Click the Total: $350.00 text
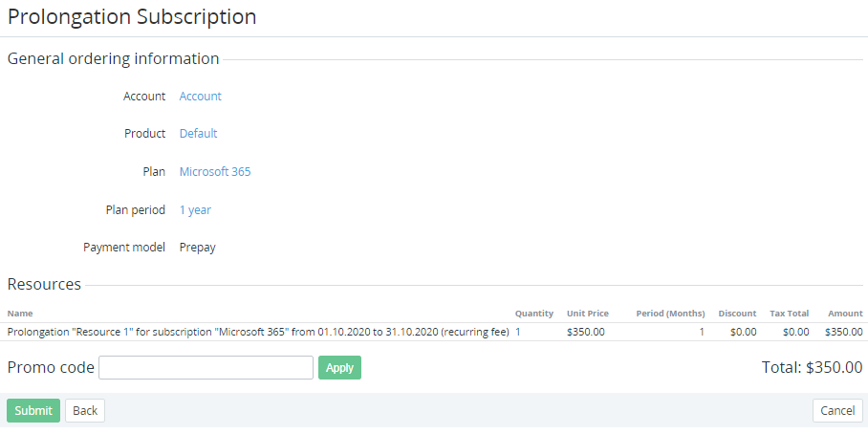The image size is (868, 434). click(x=812, y=367)
